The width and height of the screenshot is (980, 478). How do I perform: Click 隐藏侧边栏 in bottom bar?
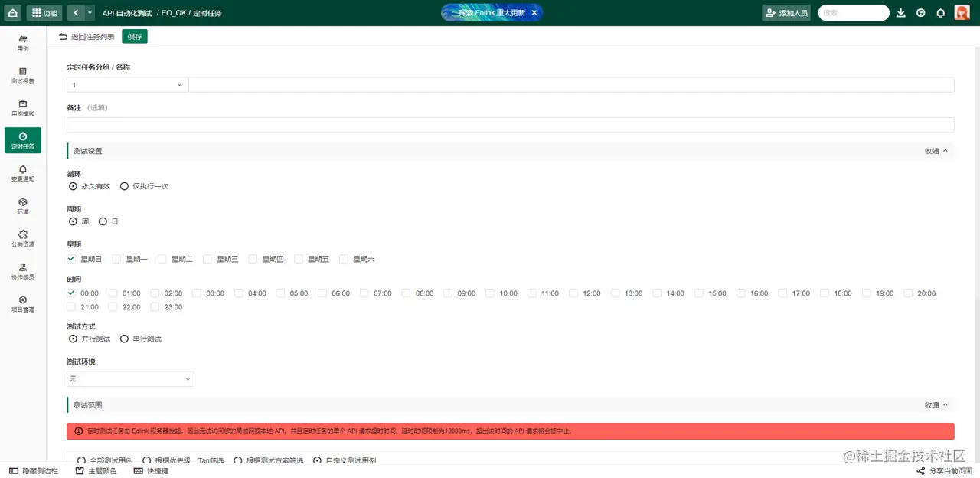34,471
